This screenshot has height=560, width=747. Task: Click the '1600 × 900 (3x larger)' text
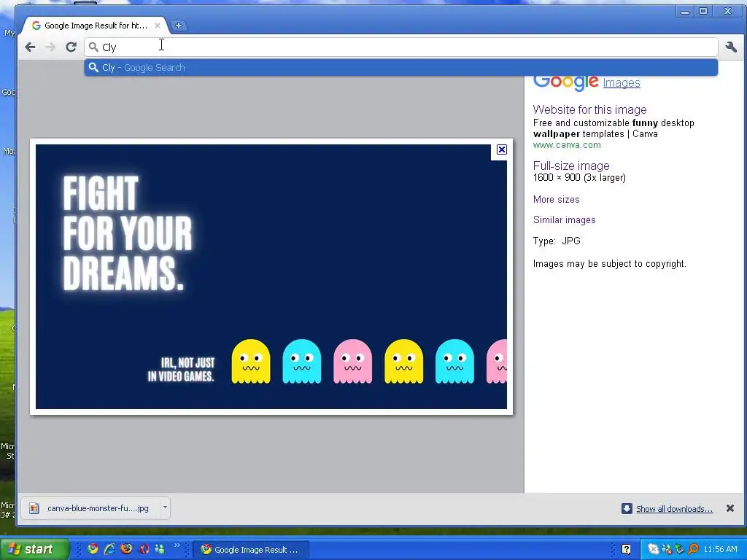pos(579,178)
